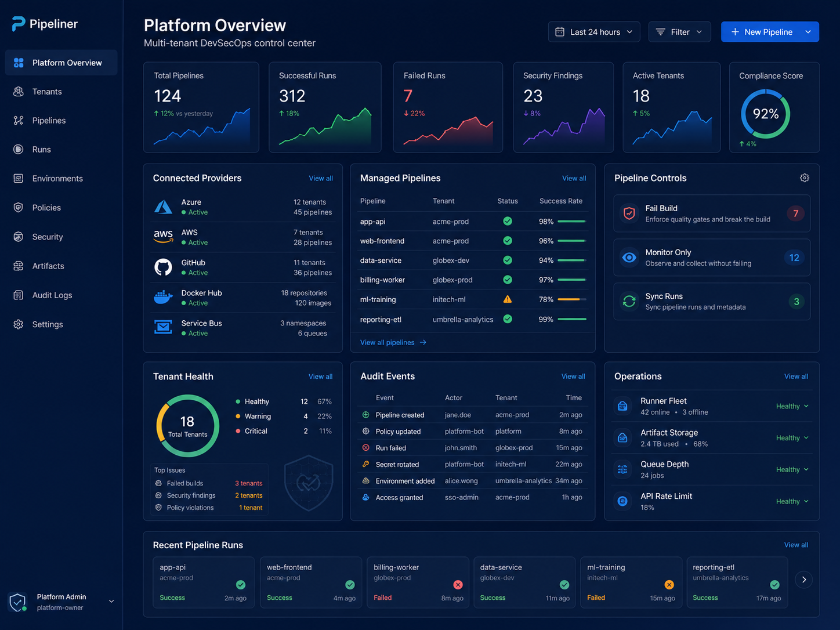Click the Service Bus envelope icon

pyautogui.click(x=163, y=327)
